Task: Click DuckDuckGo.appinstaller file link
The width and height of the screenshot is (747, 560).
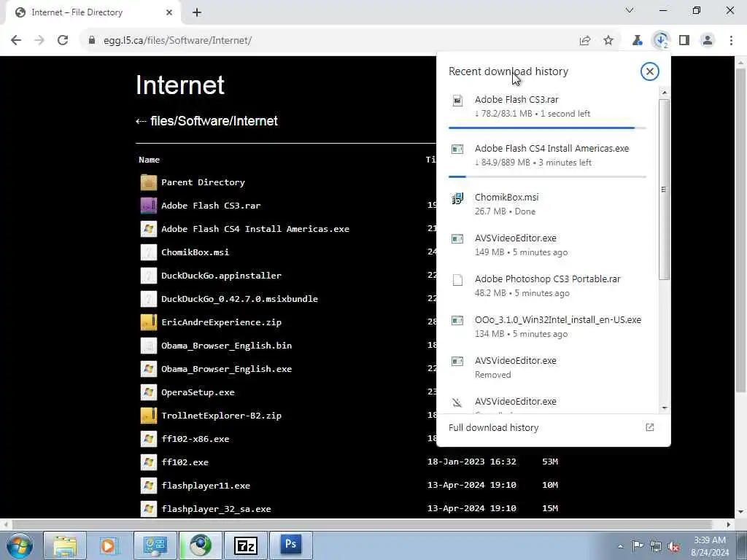Action: point(221,276)
